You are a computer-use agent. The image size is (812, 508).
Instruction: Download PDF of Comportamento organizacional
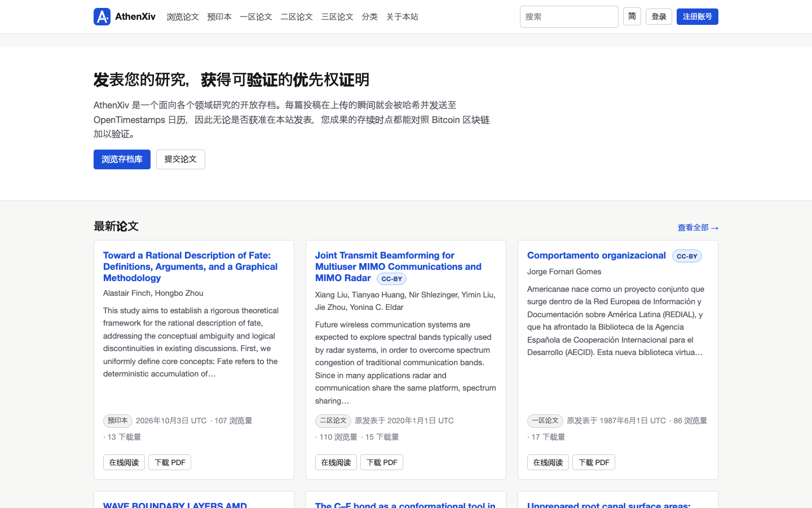tap(594, 462)
